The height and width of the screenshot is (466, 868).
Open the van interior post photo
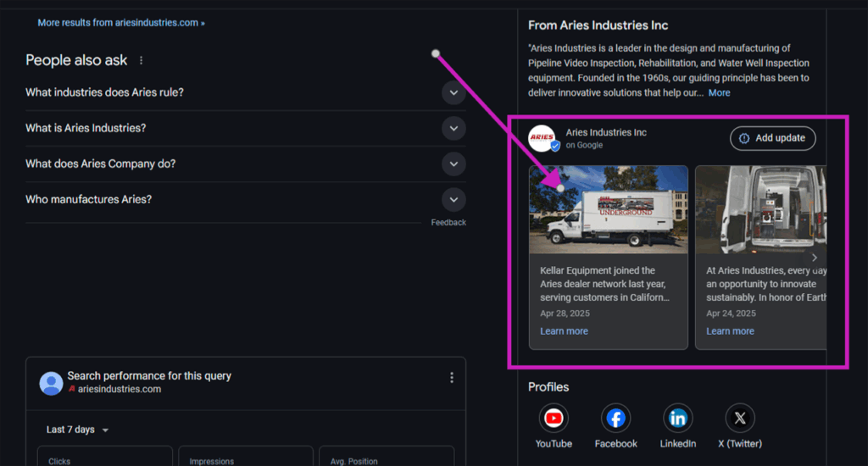coord(760,210)
